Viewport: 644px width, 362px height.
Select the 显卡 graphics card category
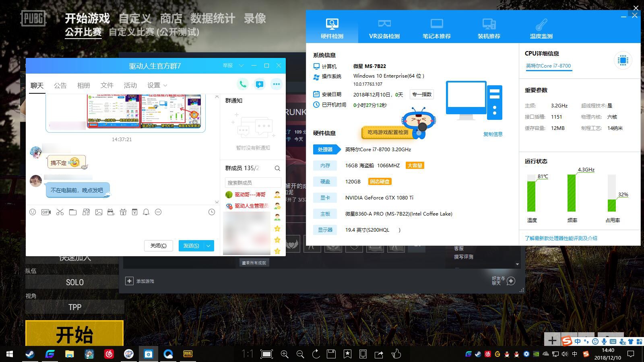[325, 197]
